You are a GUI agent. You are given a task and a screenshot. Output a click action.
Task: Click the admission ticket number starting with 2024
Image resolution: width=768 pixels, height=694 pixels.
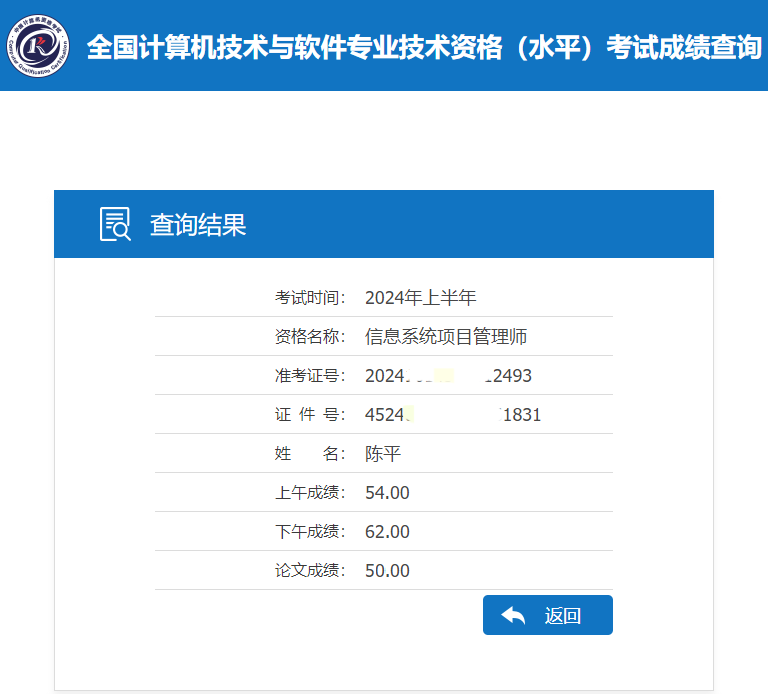tap(448, 376)
